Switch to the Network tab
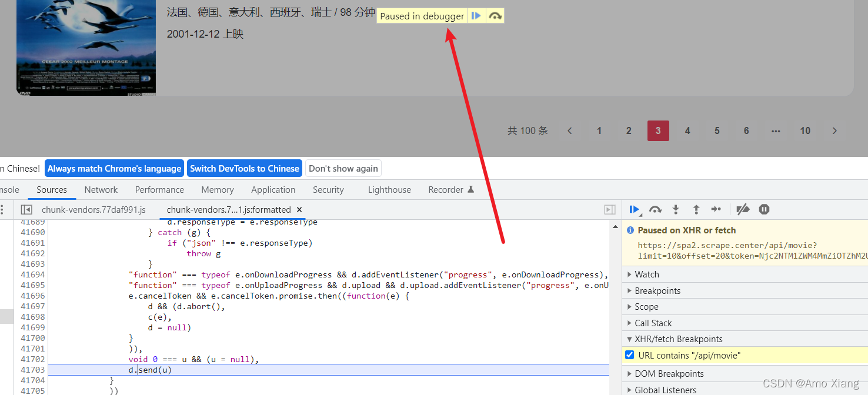The image size is (868, 395). pos(101,190)
